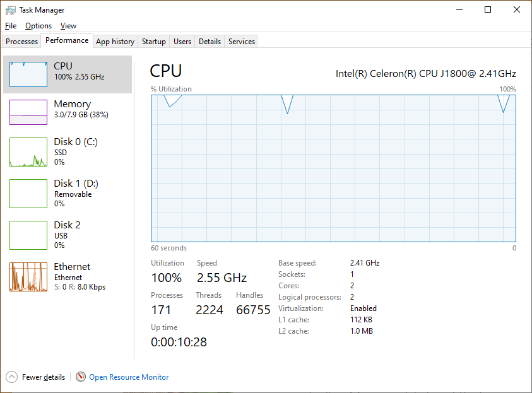
Task: Select the Ethernet network graph entry
Action: click(67, 277)
